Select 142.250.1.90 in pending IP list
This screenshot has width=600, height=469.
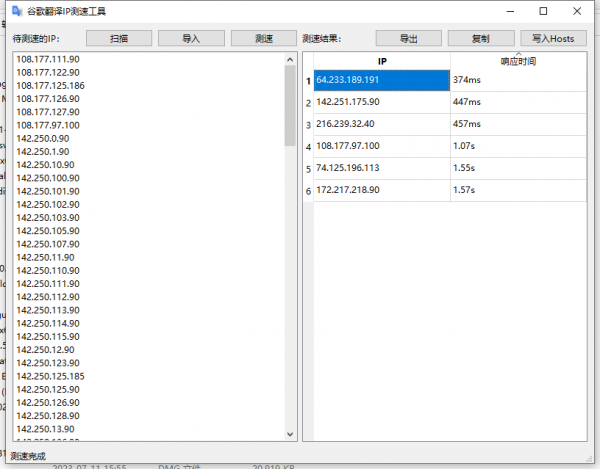43,151
